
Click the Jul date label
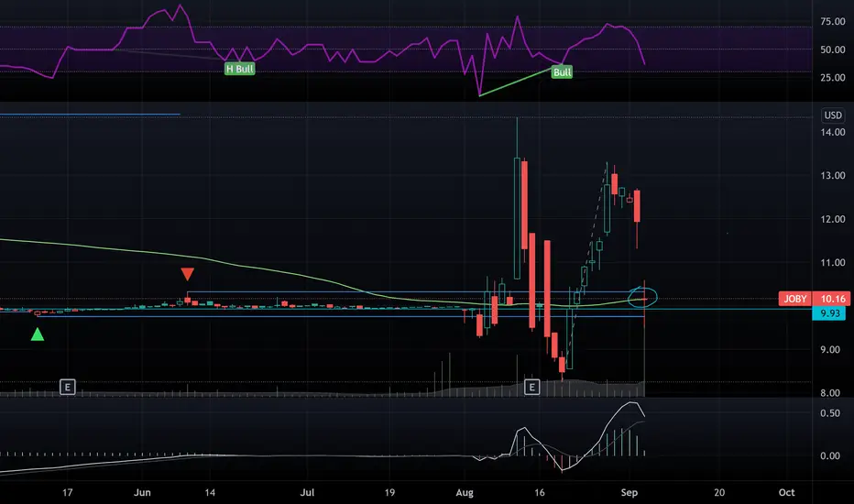point(307,492)
